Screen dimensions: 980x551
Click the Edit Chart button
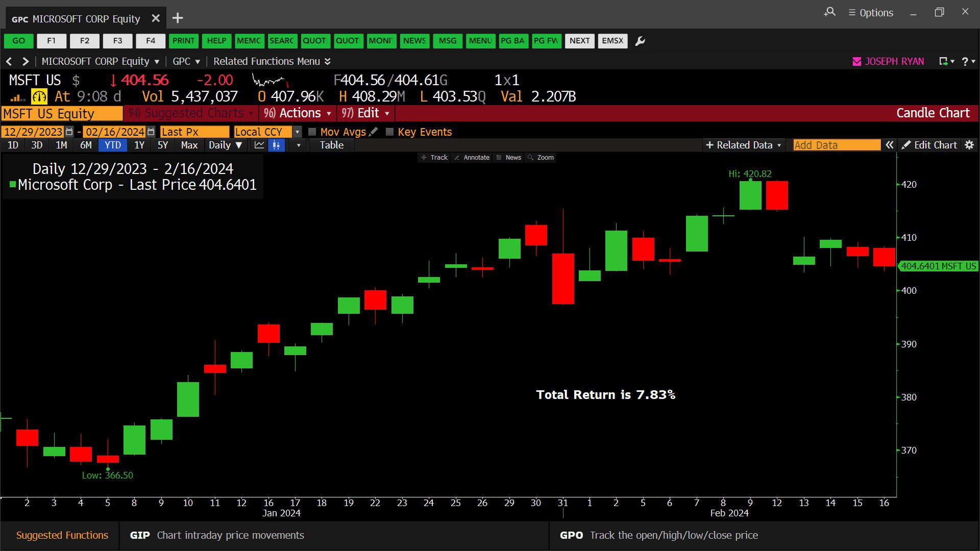coord(929,145)
